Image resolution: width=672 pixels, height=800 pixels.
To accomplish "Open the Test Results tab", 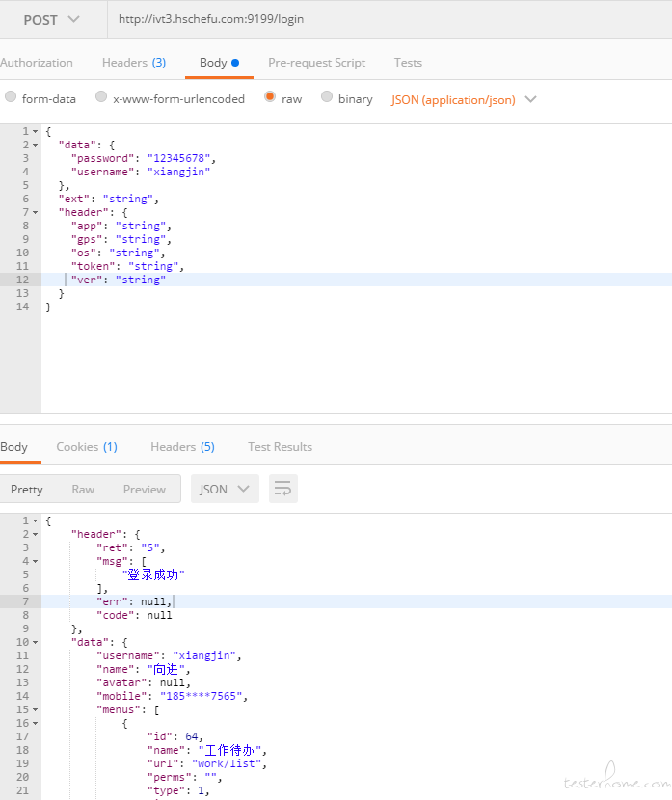I will pyautogui.click(x=280, y=447).
